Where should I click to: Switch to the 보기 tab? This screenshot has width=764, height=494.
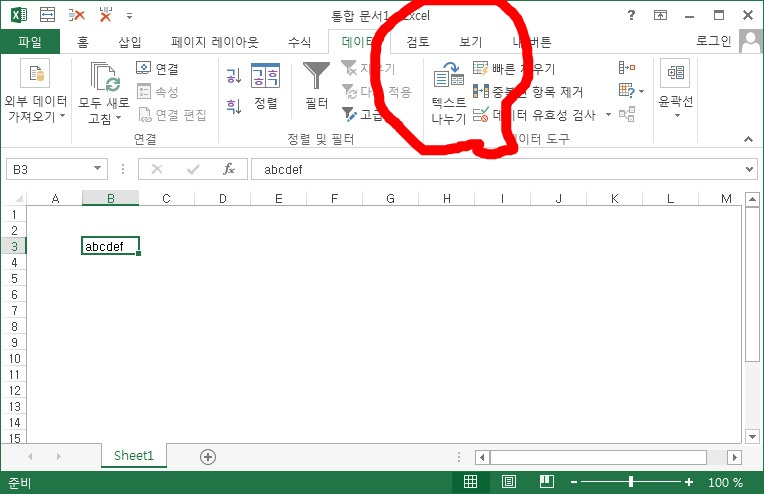point(471,42)
